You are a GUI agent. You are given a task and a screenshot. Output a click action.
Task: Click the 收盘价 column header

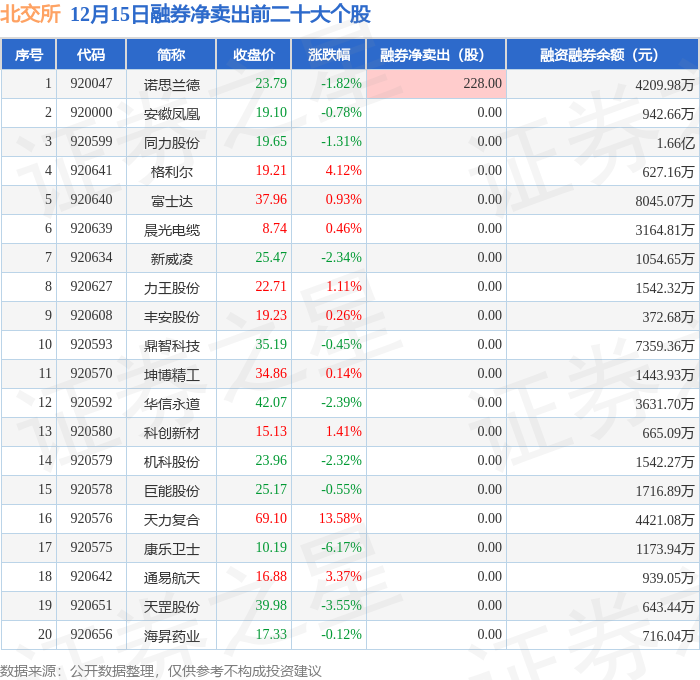[x=254, y=54]
